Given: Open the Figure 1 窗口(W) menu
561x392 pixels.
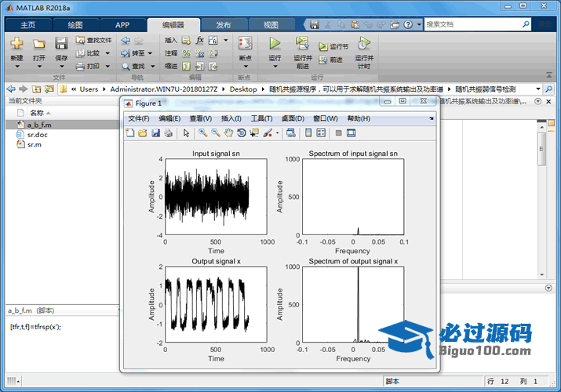Looking at the screenshot, I should point(325,118).
